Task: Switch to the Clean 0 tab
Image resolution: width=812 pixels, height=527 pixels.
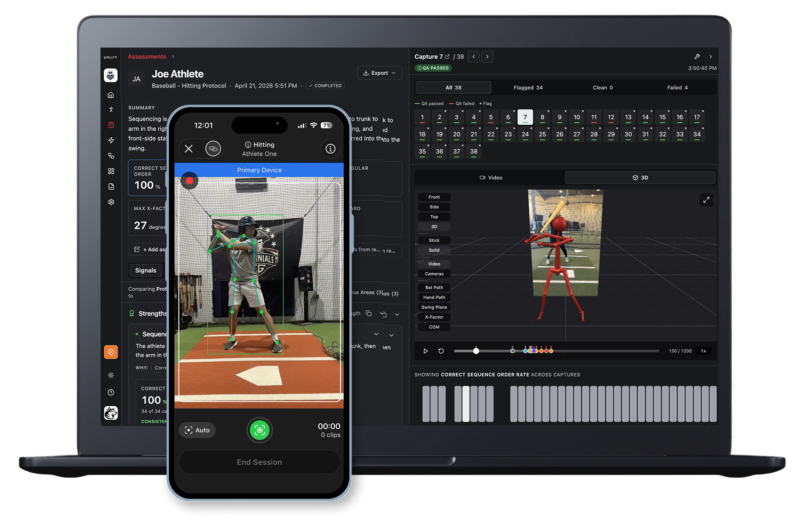Action: click(603, 87)
